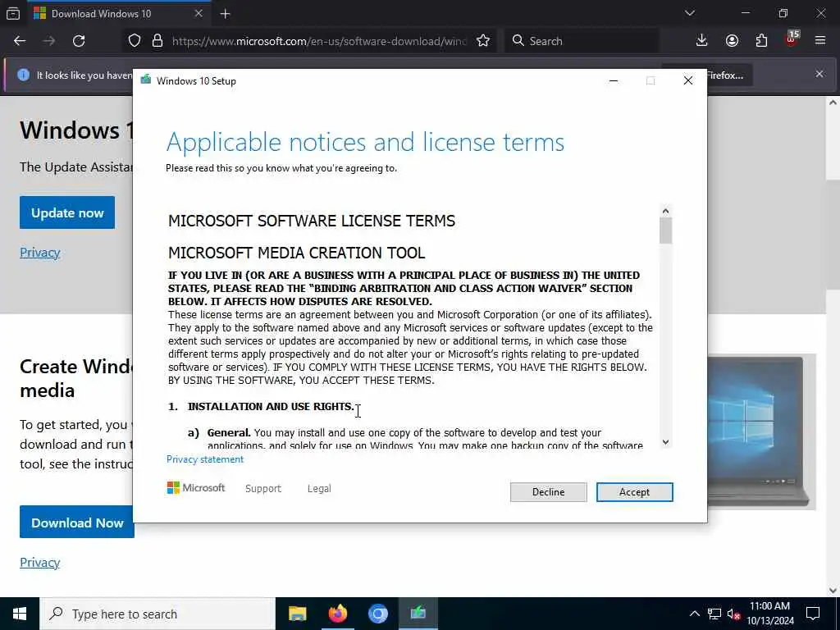Click the browser page scroll down arrow
840x630 pixels.
point(833,591)
